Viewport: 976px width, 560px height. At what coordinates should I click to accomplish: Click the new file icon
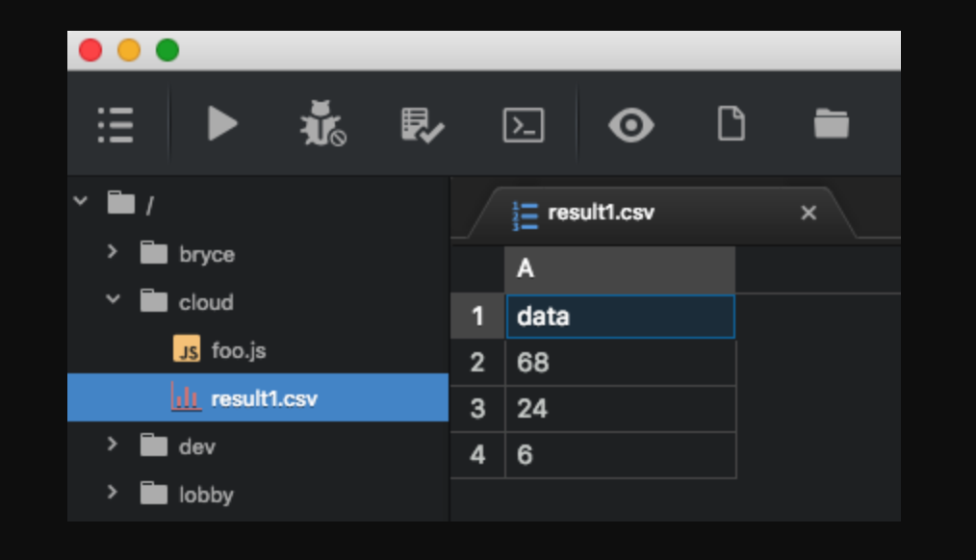732,124
